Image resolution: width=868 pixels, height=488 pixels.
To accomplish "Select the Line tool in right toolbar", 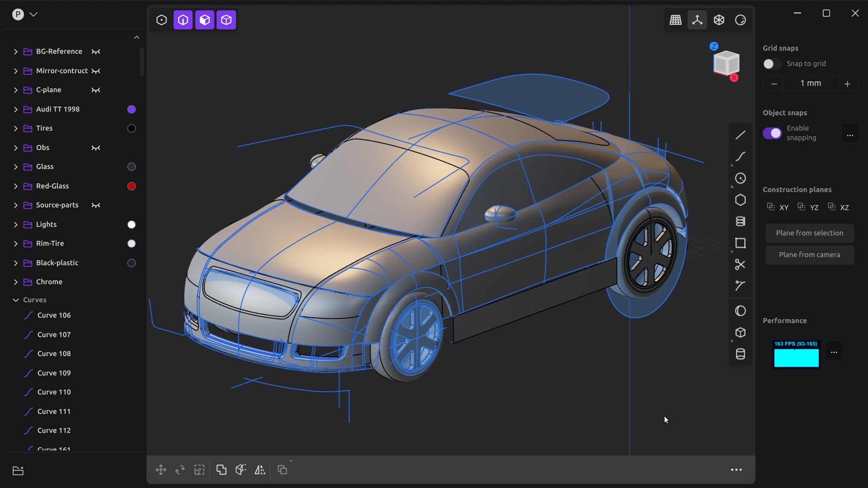I will pos(740,135).
